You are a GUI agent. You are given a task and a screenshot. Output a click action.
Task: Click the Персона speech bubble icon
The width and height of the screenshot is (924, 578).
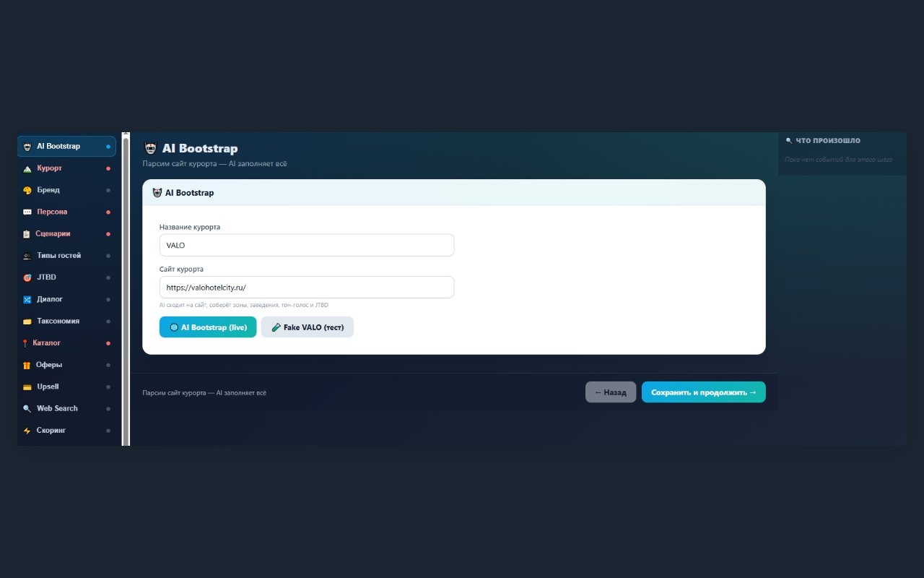coord(27,212)
